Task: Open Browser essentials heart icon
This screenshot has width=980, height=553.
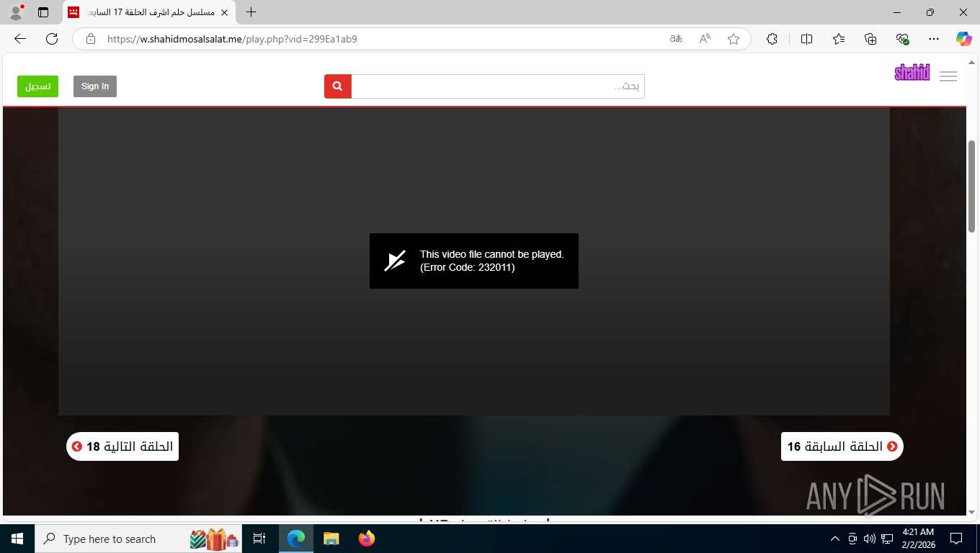Action: point(902,39)
